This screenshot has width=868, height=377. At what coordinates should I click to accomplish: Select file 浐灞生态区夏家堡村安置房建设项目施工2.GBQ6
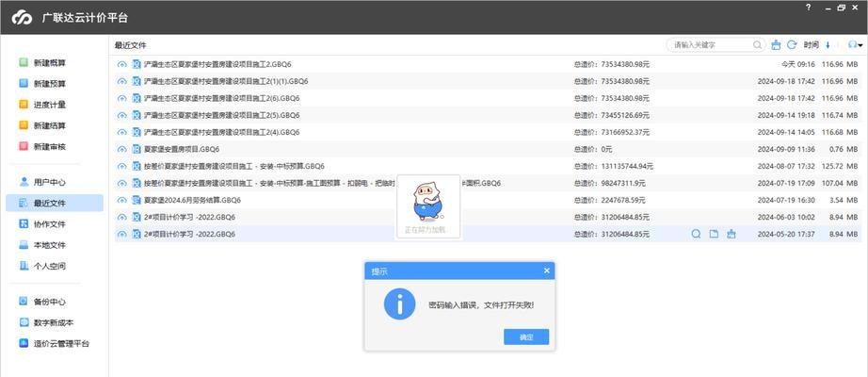[217, 64]
